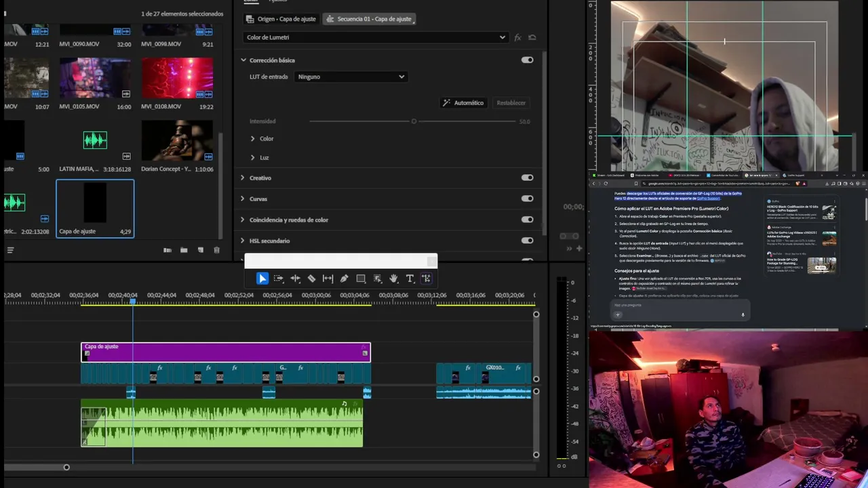868x488 pixels.
Task: Select the MVI_0108.MOV clip thumbnail
Action: pyautogui.click(x=177, y=78)
